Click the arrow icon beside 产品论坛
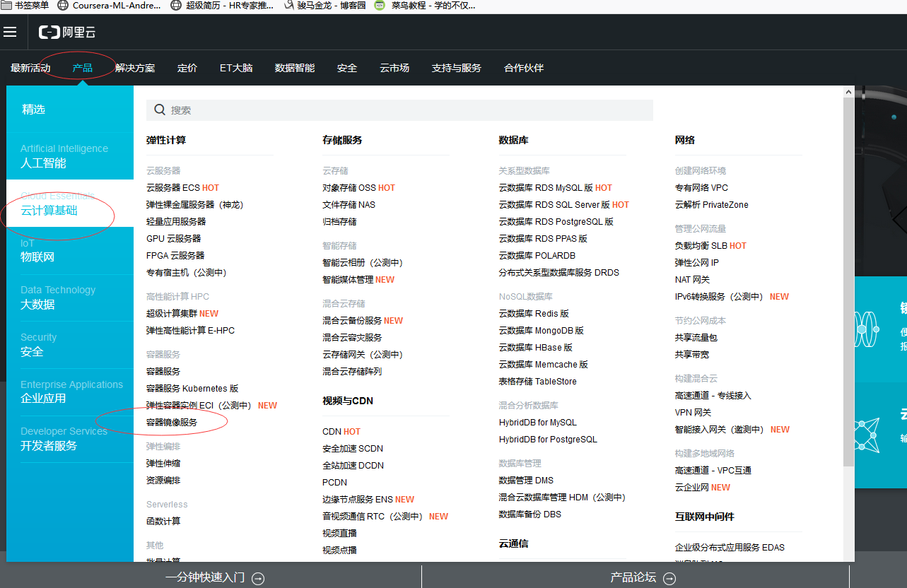The height and width of the screenshot is (588, 907). tap(669, 578)
